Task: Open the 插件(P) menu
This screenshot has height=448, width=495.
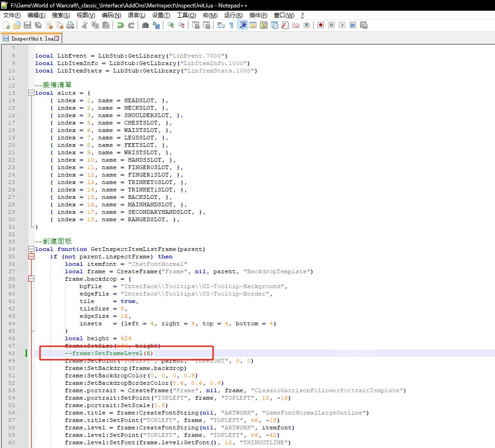Action: click(x=258, y=15)
